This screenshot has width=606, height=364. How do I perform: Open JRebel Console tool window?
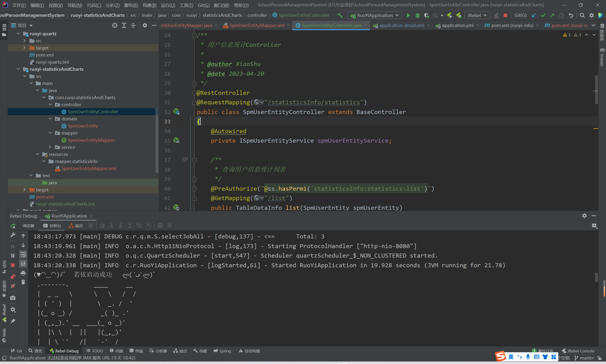coord(578,351)
